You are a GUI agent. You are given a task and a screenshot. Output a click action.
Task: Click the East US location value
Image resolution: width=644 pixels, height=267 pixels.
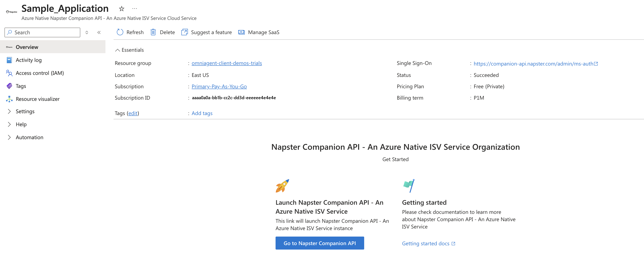pos(200,75)
